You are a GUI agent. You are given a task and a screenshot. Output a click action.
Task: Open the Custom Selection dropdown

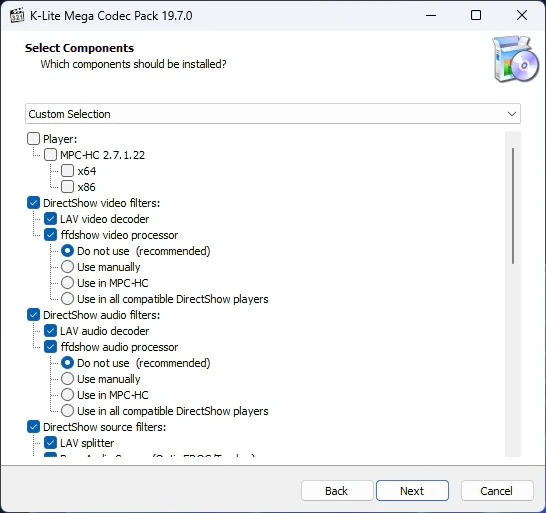tap(273, 114)
